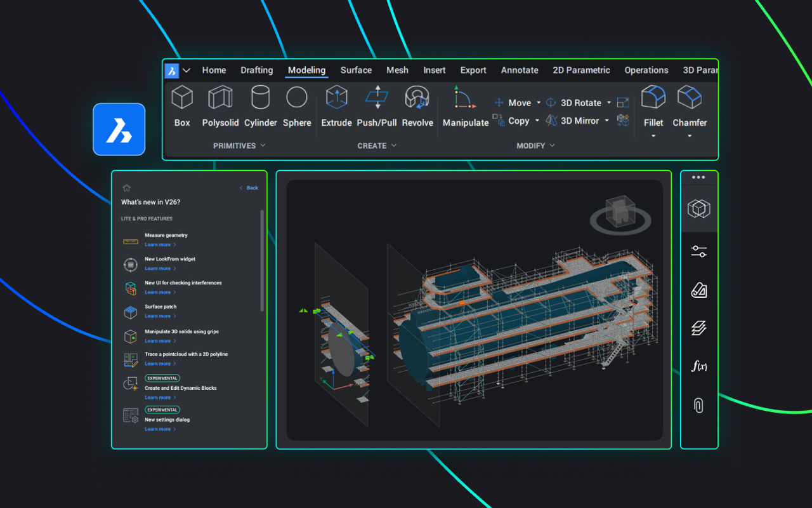The height and width of the screenshot is (508, 812).
Task: Click Learn more under Manipulate 3D solids
Action: (x=160, y=341)
